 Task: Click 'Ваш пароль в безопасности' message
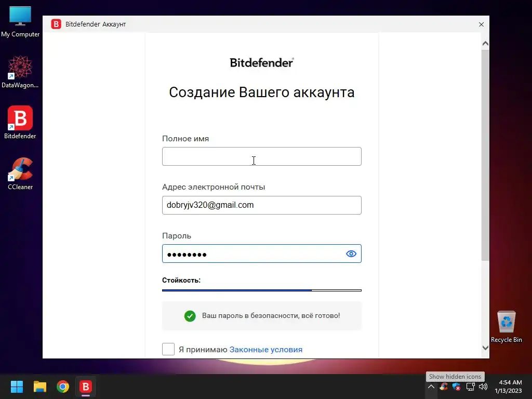pos(271,315)
